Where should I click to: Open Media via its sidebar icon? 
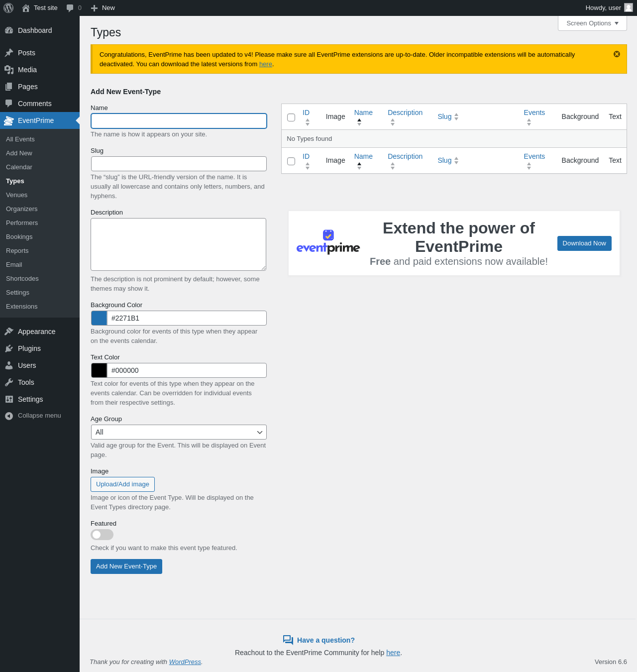9,70
